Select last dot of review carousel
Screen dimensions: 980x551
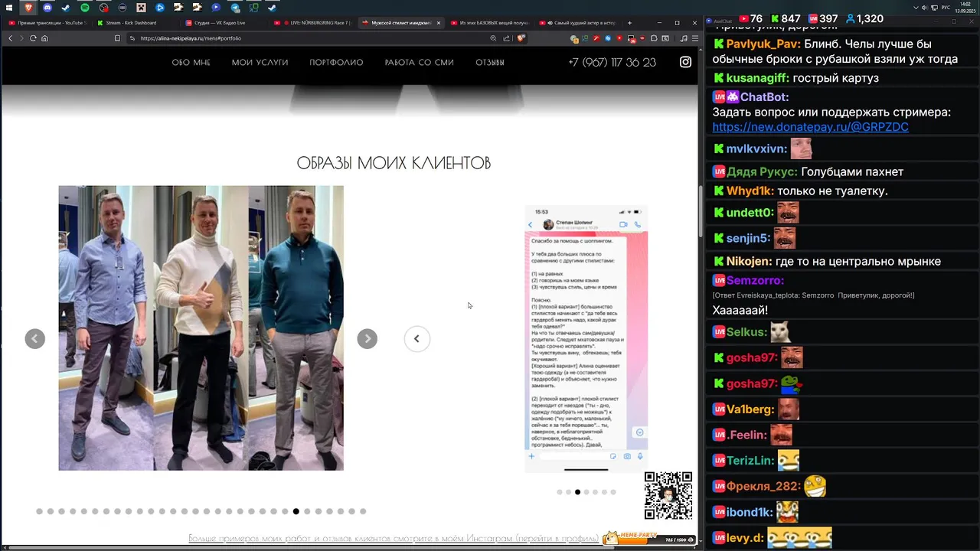point(613,492)
